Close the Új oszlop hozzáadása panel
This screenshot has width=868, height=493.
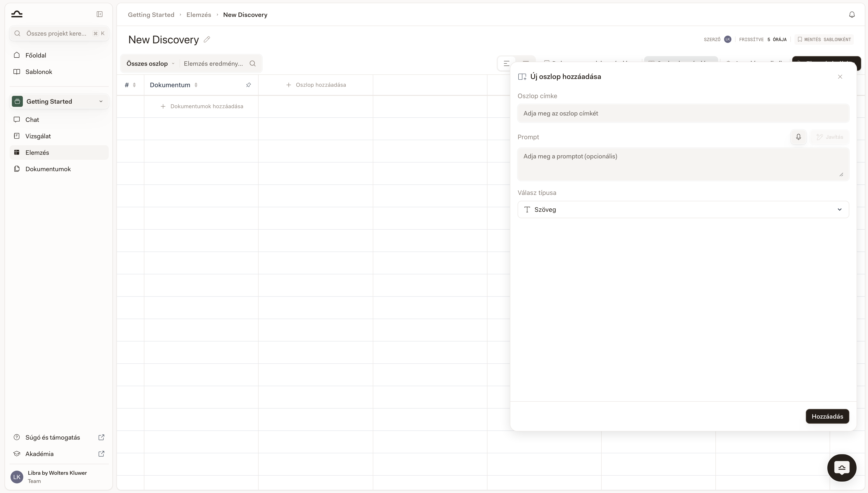coord(840,76)
